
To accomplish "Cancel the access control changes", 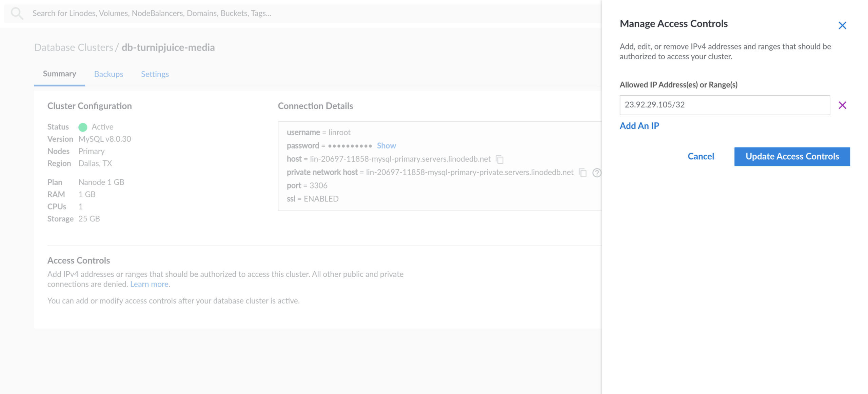I will click(x=701, y=156).
